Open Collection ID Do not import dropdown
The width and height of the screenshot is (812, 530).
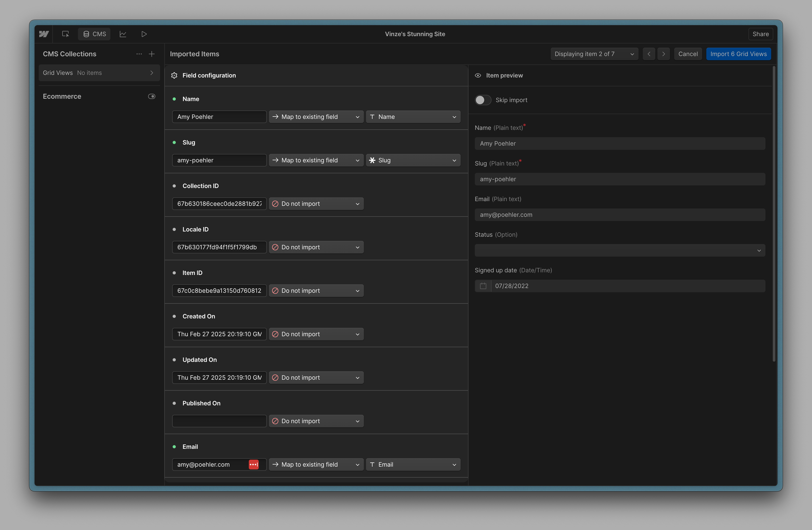click(316, 204)
